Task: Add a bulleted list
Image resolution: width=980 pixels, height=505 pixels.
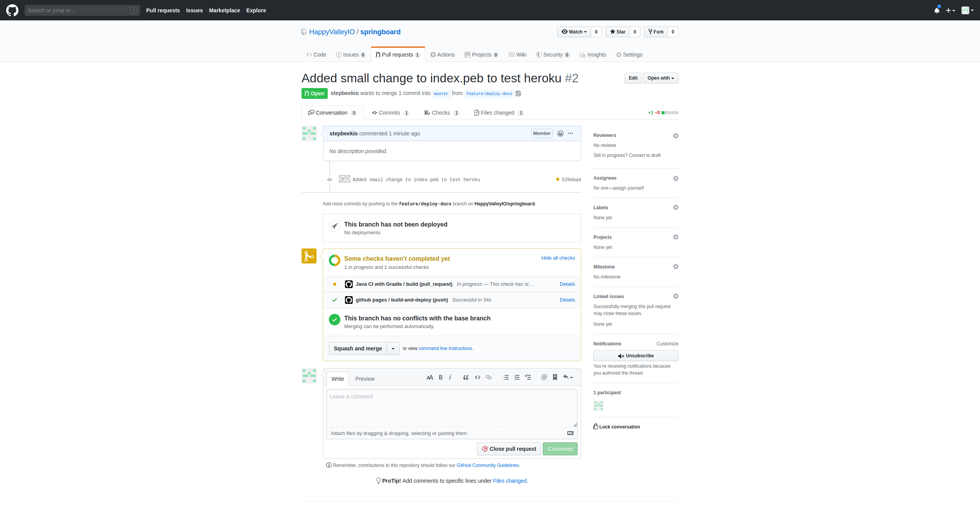Action: click(x=506, y=377)
